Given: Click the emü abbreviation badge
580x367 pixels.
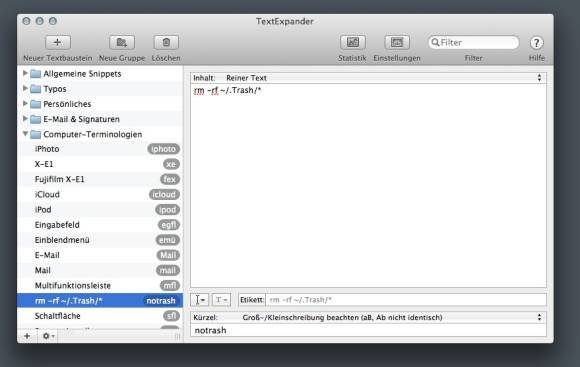Looking at the screenshot, I should point(168,240).
